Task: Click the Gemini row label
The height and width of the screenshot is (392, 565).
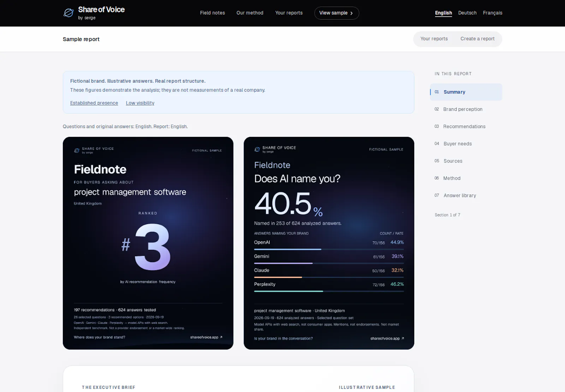Action: [x=262, y=257]
